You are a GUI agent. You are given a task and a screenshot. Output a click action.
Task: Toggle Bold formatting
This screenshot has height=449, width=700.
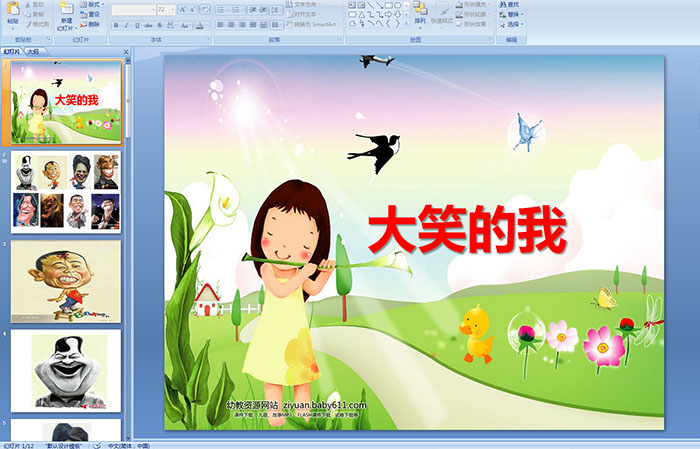(x=116, y=25)
